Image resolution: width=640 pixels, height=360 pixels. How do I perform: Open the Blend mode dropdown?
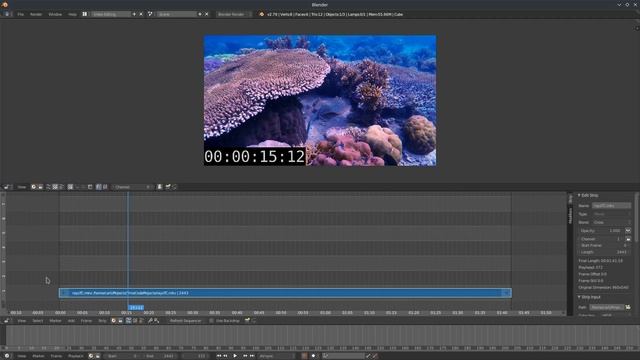click(611, 222)
